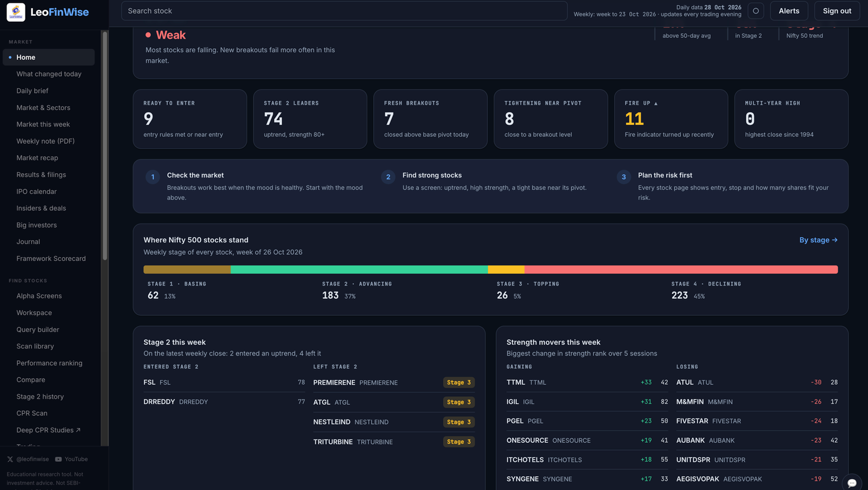Image resolution: width=868 pixels, height=490 pixels.
Task: Open Alerts
Action: click(789, 11)
